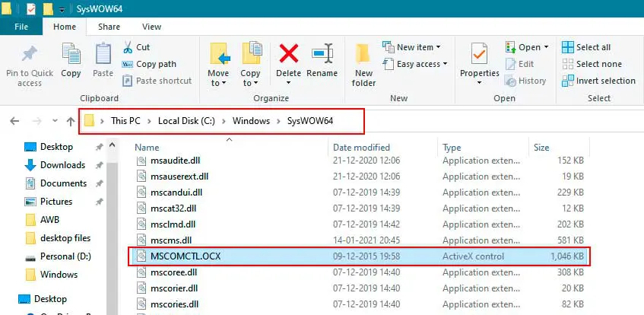Click This PC in address bar
This screenshot has height=315, width=644.
(x=125, y=121)
